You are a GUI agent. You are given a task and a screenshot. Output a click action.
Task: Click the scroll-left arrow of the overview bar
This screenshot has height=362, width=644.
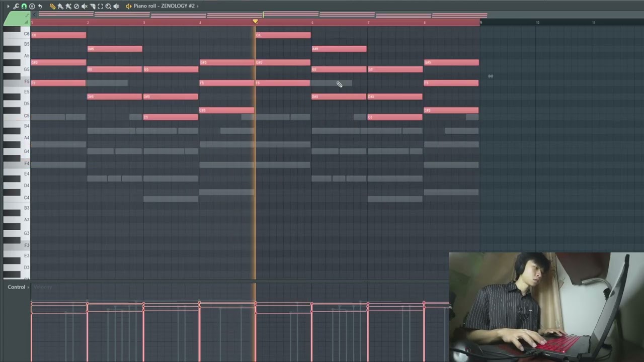(x=34, y=15)
